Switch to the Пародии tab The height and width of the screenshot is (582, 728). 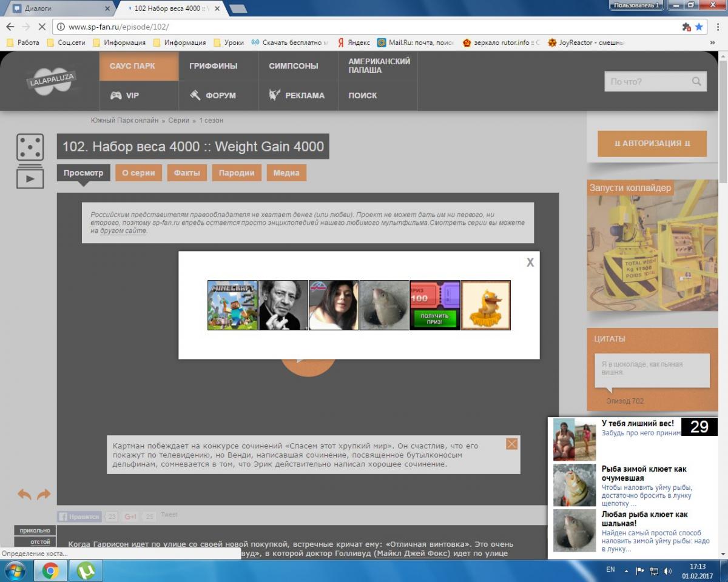coord(237,173)
